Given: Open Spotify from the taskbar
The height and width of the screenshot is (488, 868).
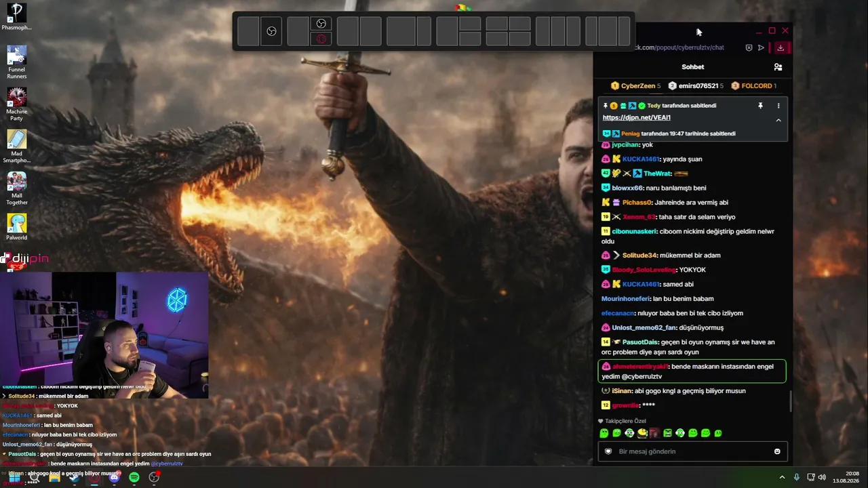Looking at the screenshot, I should point(134,477).
